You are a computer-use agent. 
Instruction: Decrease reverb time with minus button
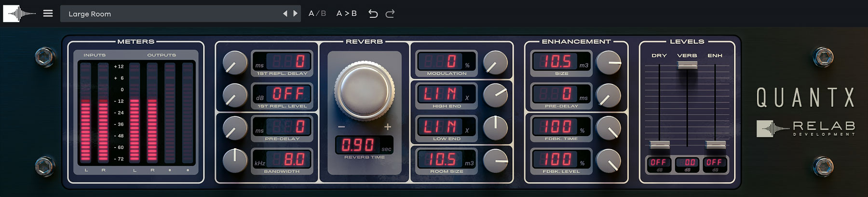coord(341,127)
